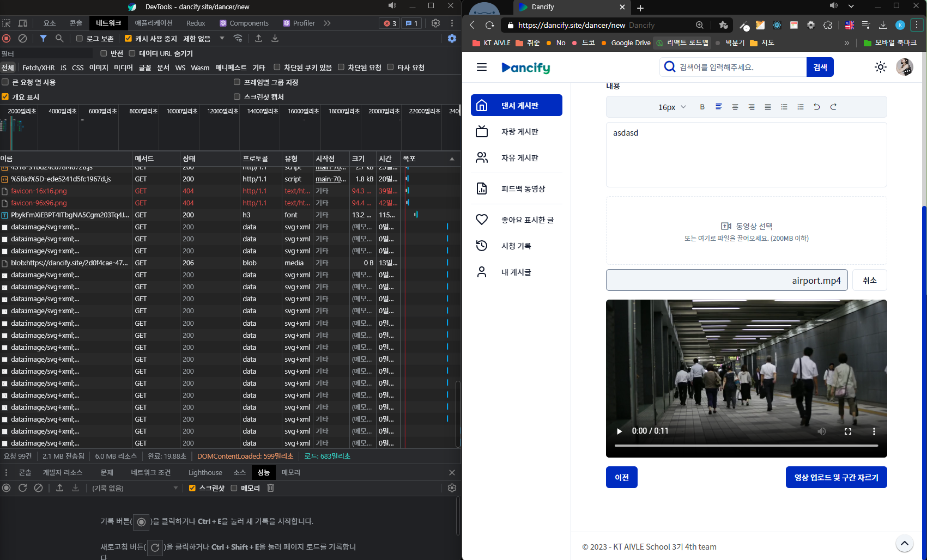Open network search magnifier in DevTools
This screenshot has width=927, height=560.
pos(59,38)
